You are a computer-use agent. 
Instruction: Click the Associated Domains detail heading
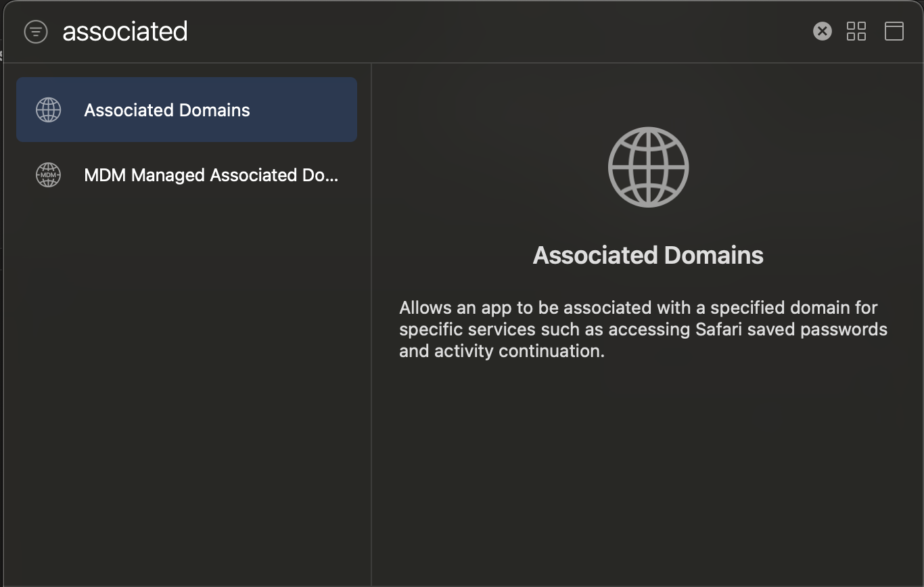coord(648,255)
